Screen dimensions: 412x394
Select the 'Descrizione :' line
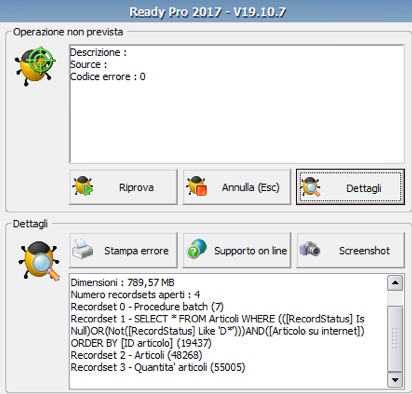tap(98, 52)
